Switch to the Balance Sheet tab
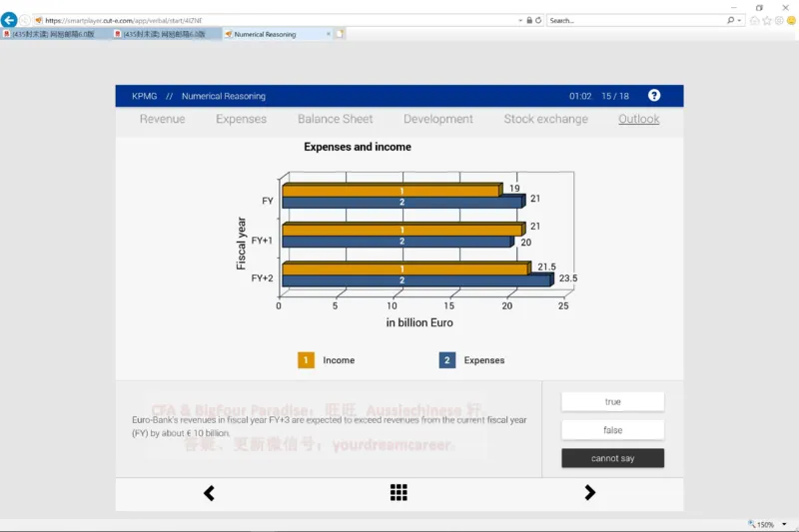Viewport: 799px width, 532px height. (x=335, y=119)
